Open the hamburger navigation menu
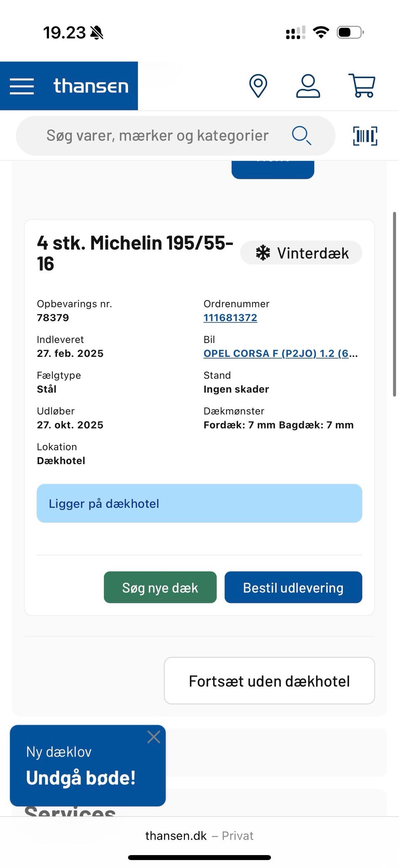This screenshot has height=868, width=399. [22, 86]
